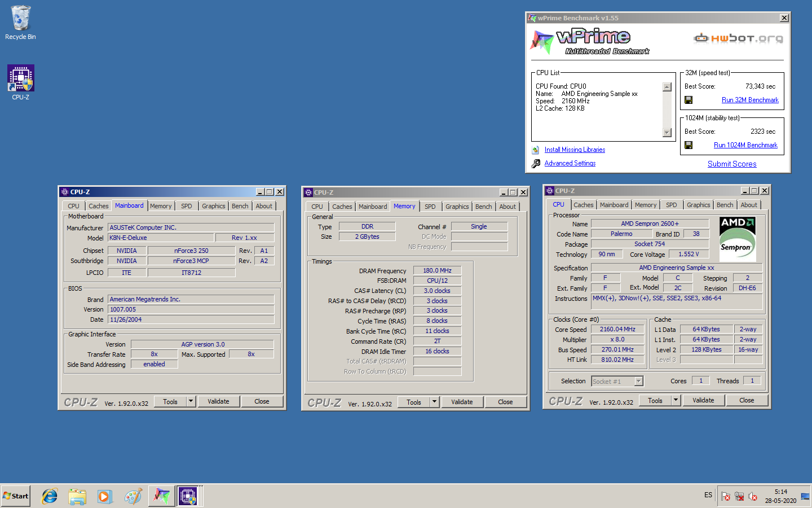Click Validate in the CPU tab CPU-Z window
The height and width of the screenshot is (508, 812).
pos(703,400)
